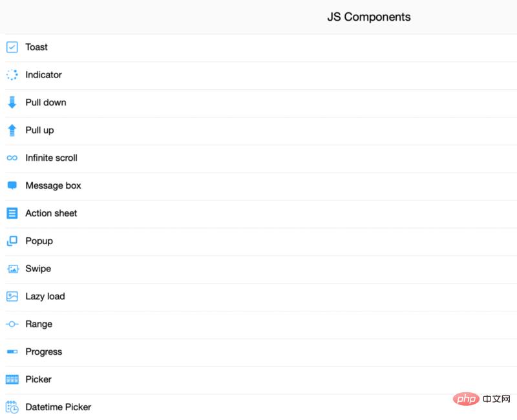Click the Popup overlapping squares icon
The image size is (517, 420).
click(x=12, y=241)
